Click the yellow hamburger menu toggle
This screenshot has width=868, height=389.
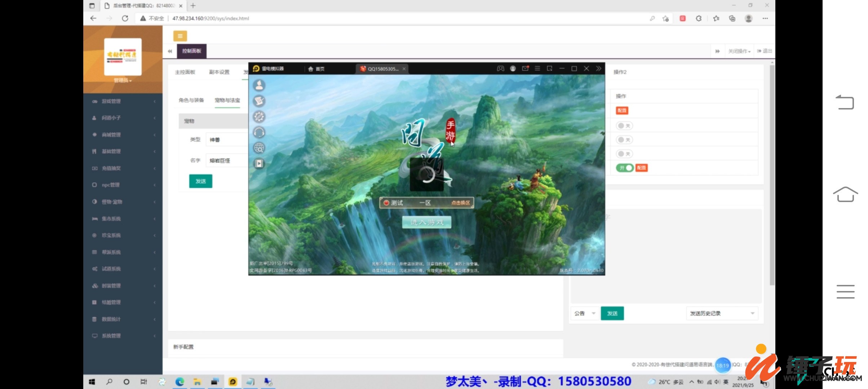pos(180,36)
